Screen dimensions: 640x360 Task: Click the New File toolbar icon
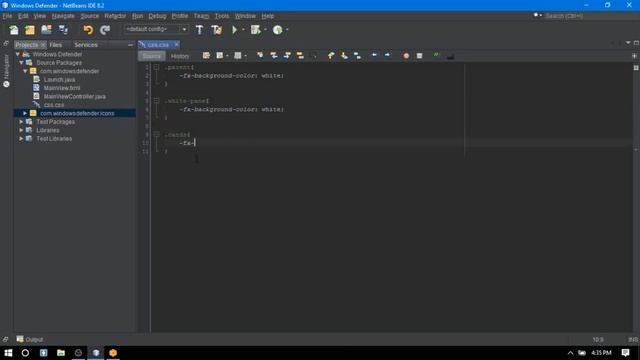[x=13, y=30]
